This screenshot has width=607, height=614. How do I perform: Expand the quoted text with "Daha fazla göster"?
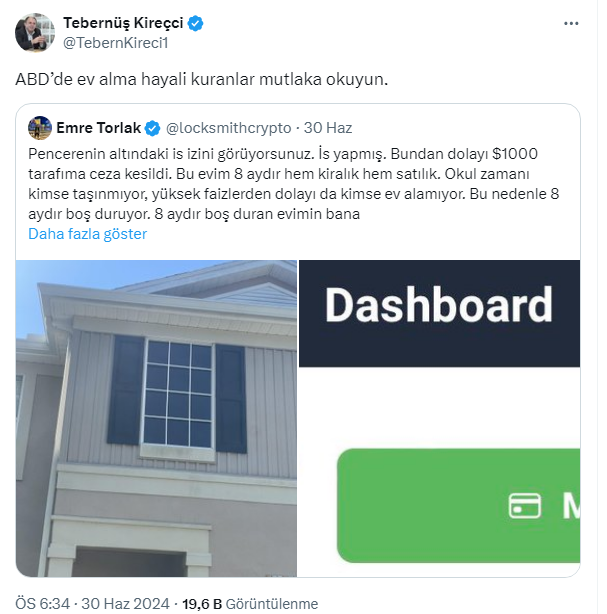[87, 234]
